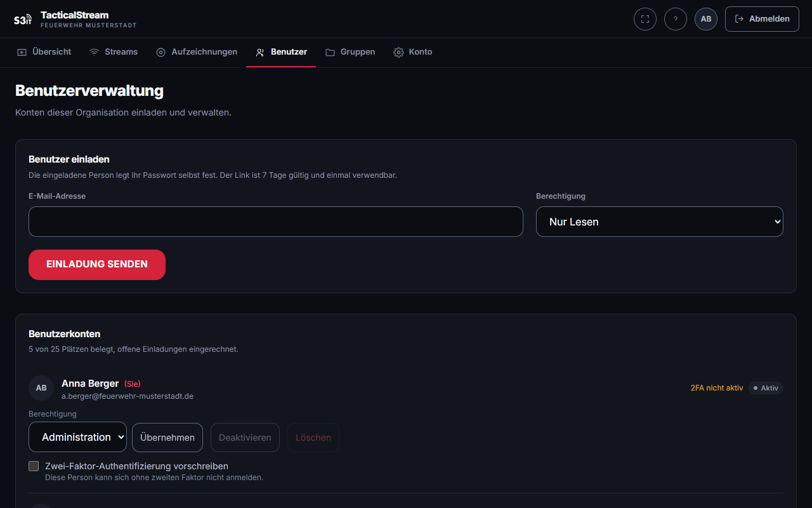812x508 pixels.
Task: Enable Zwei-Faktor-Authentifizierung vorschreiben checkbox
Action: click(34, 466)
